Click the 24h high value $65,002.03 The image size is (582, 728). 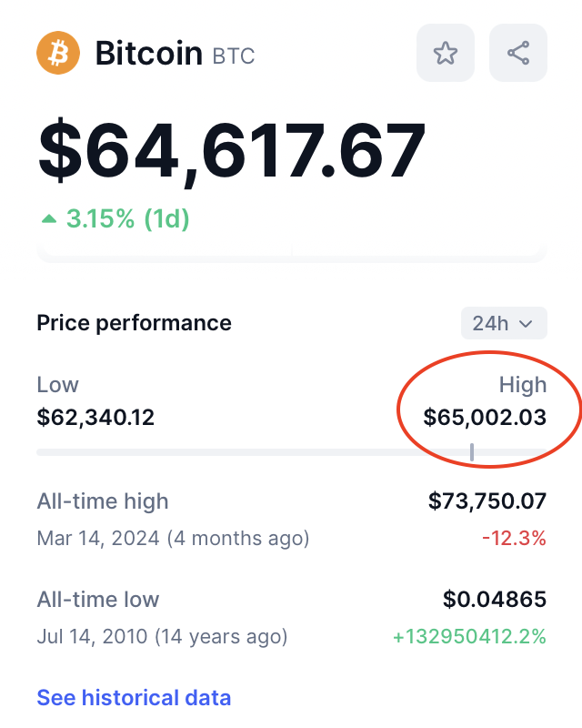(x=485, y=418)
